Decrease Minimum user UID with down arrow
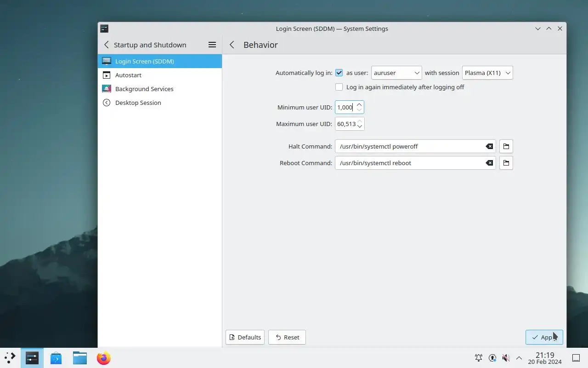588x368 pixels. click(359, 110)
